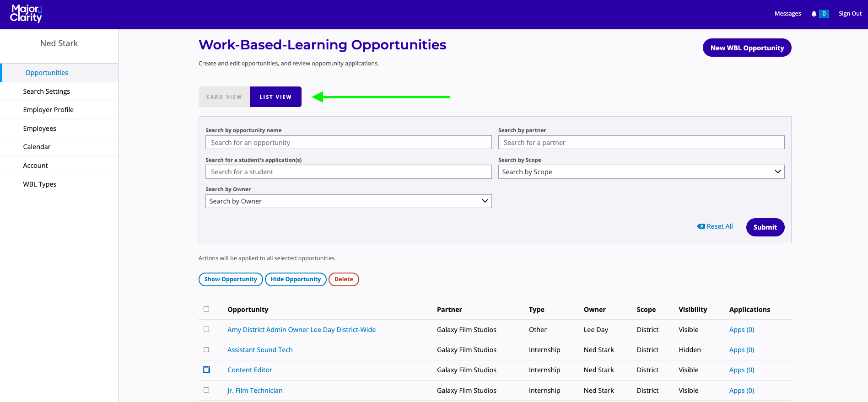The height and width of the screenshot is (402, 868).
Task: Click the red Delete button
Action: 344,279
